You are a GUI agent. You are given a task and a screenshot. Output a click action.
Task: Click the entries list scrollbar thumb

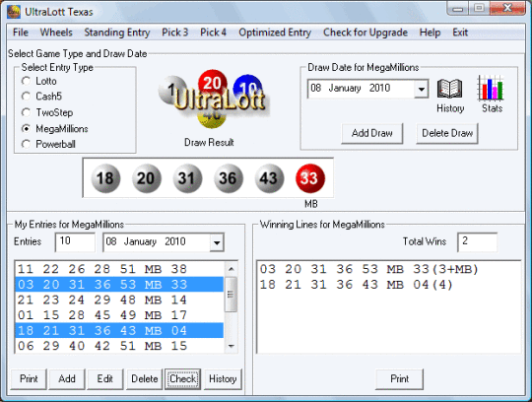coord(232,295)
